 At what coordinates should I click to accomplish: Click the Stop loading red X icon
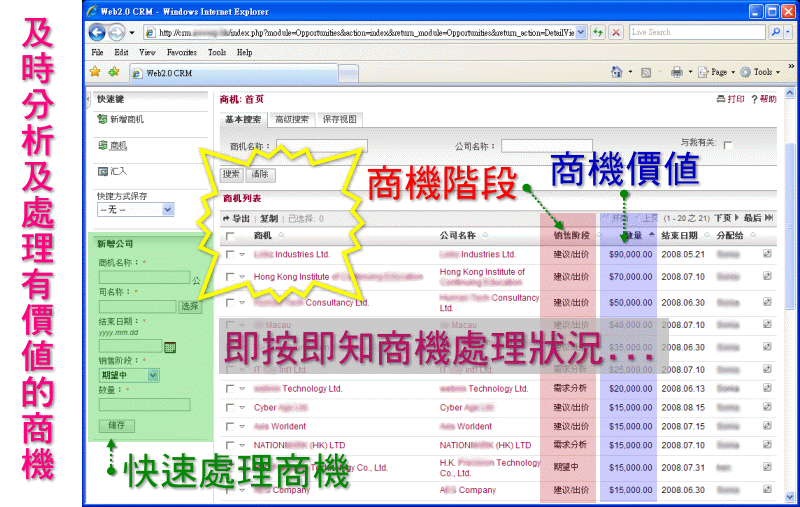point(616,32)
